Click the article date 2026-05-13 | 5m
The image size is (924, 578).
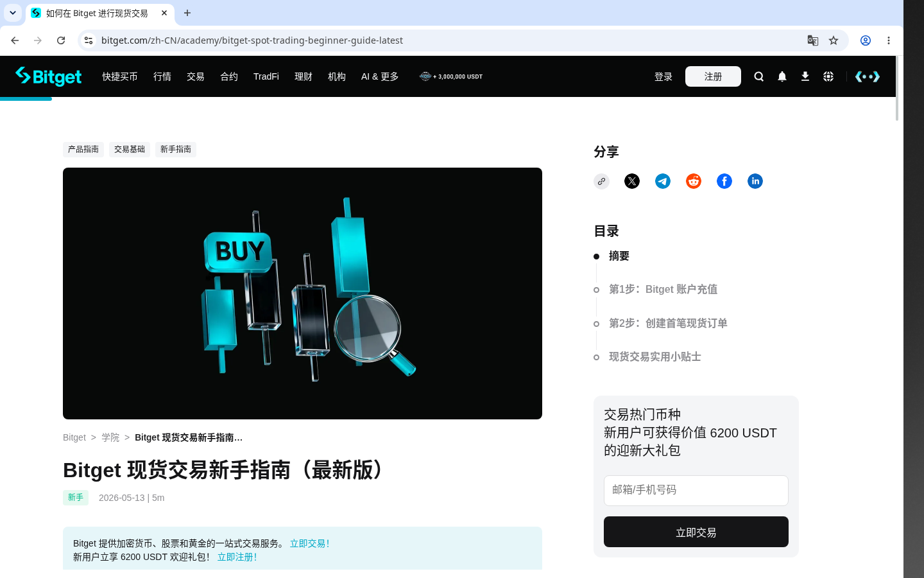pyautogui.click(x=132, y=498)
